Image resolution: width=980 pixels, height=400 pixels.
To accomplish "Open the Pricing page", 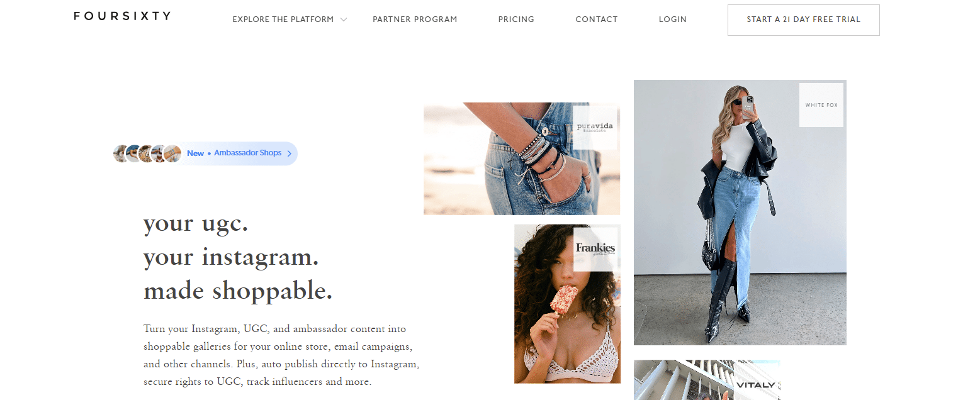I will 516,19.
